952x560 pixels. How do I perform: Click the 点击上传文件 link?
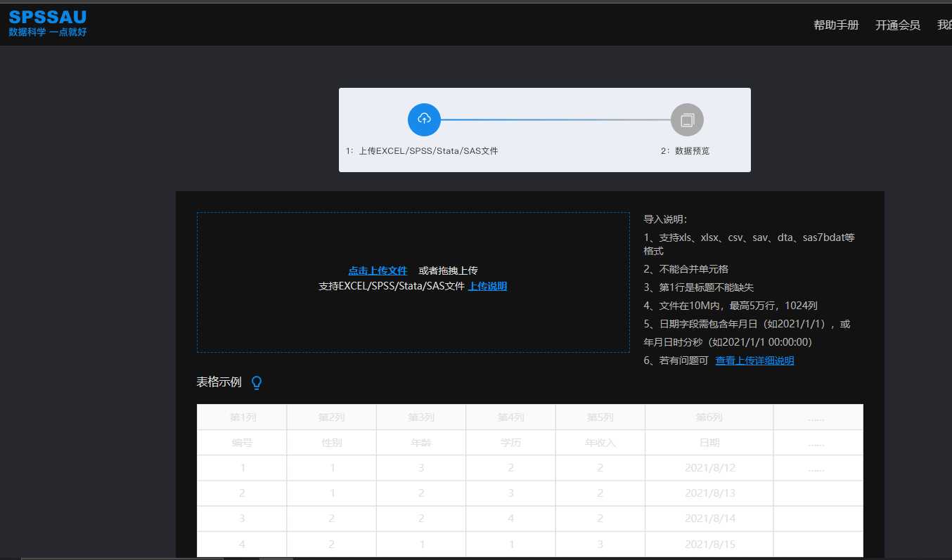click(x=378, y=271)
